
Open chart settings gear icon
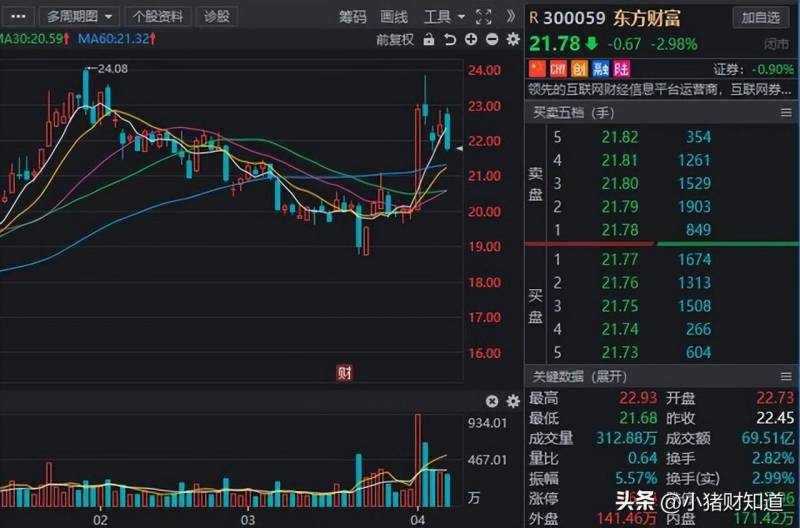click(513, 39)
